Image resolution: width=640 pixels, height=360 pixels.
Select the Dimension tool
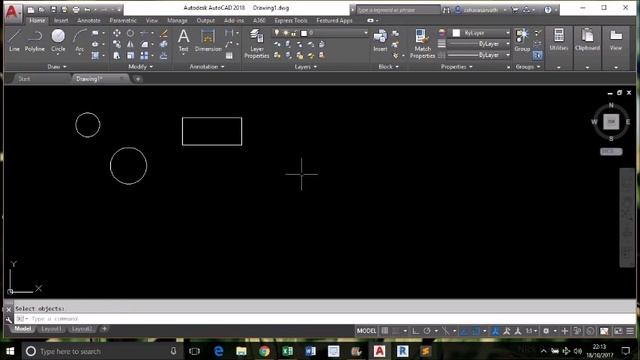208,40
